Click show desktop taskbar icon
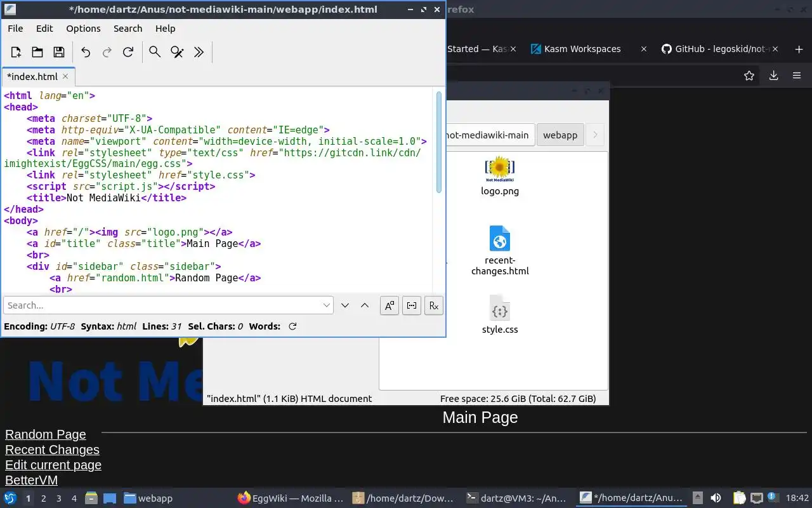The image size is (812, 508). click(x=110, y=498)
